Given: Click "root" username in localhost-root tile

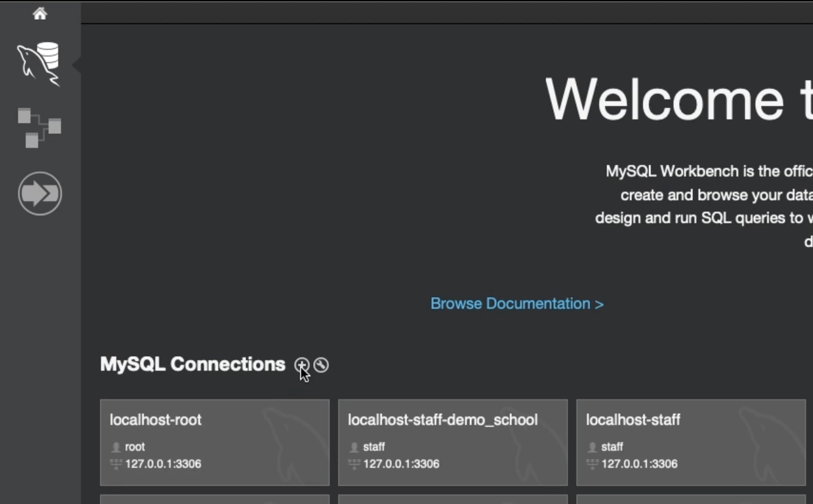Looking at the screenshot, I should pos(135,447).
